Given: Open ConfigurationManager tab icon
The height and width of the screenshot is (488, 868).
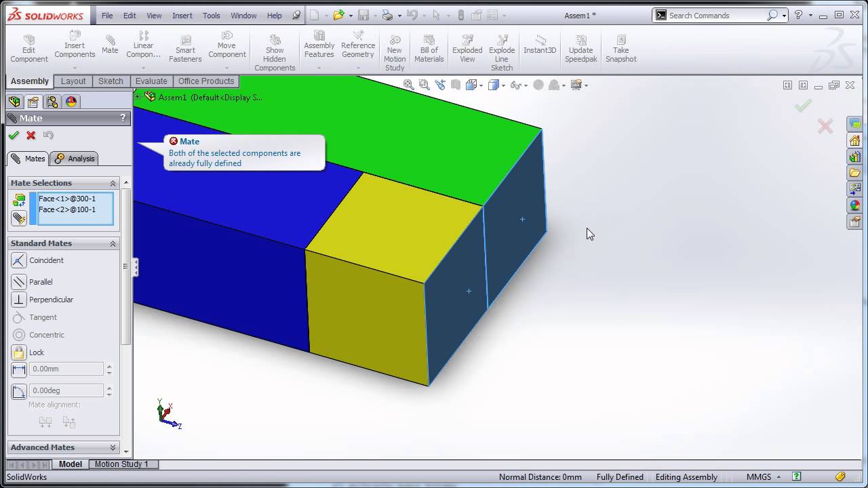Looking at the screenshot, I should pos(52,102).
